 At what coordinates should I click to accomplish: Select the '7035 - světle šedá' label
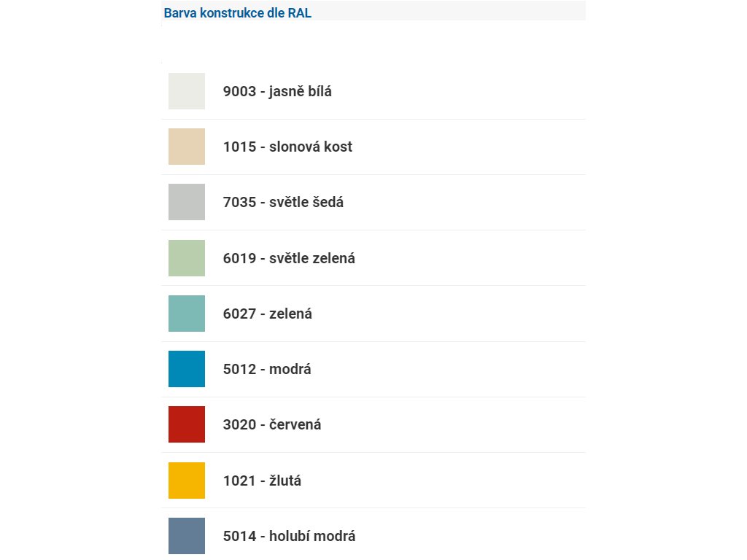point(283,202)
